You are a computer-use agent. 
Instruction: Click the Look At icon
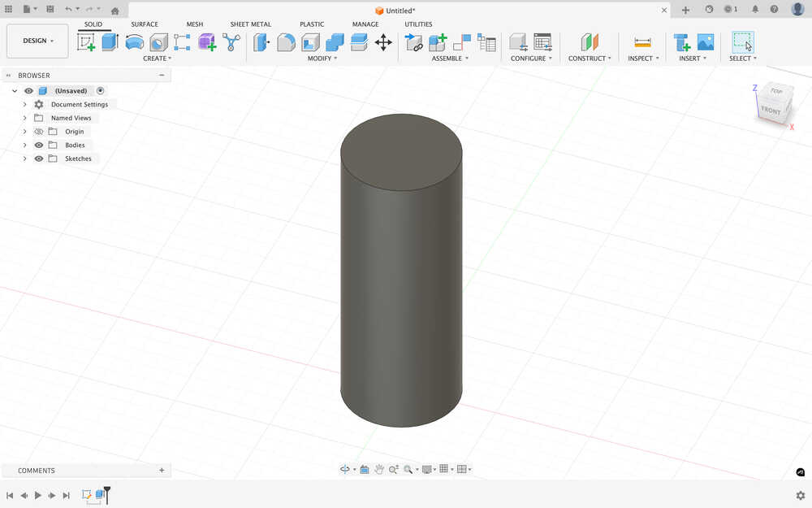pos(364,469)
